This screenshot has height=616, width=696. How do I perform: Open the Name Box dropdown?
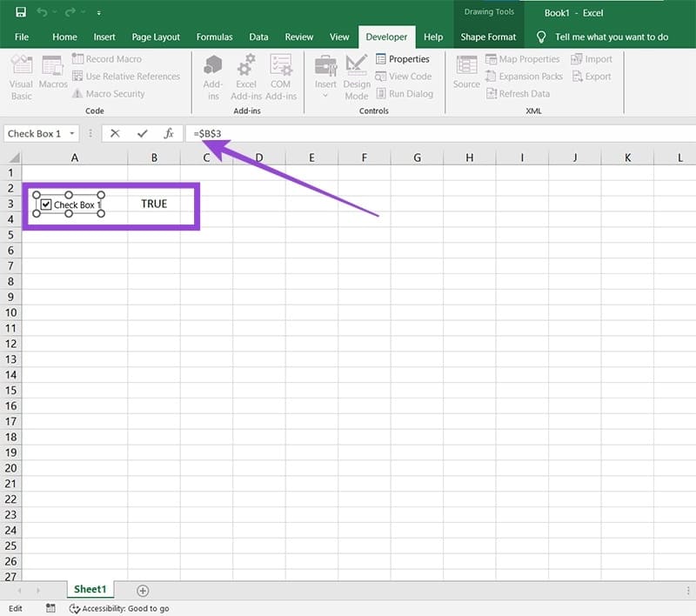73,133
